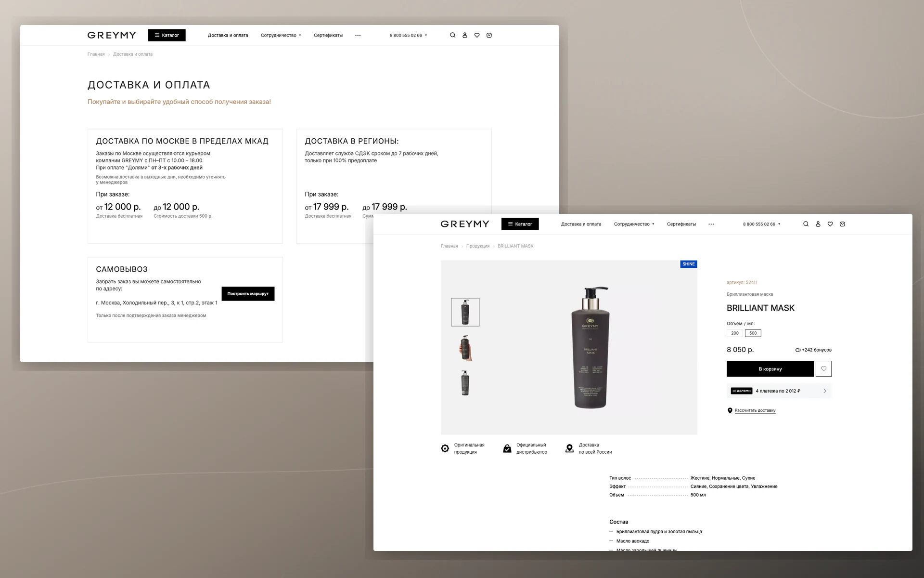This screenshot has width=924, height=578.
Task: Click GREYMY logo in product page
Action: tap(465, 224)
